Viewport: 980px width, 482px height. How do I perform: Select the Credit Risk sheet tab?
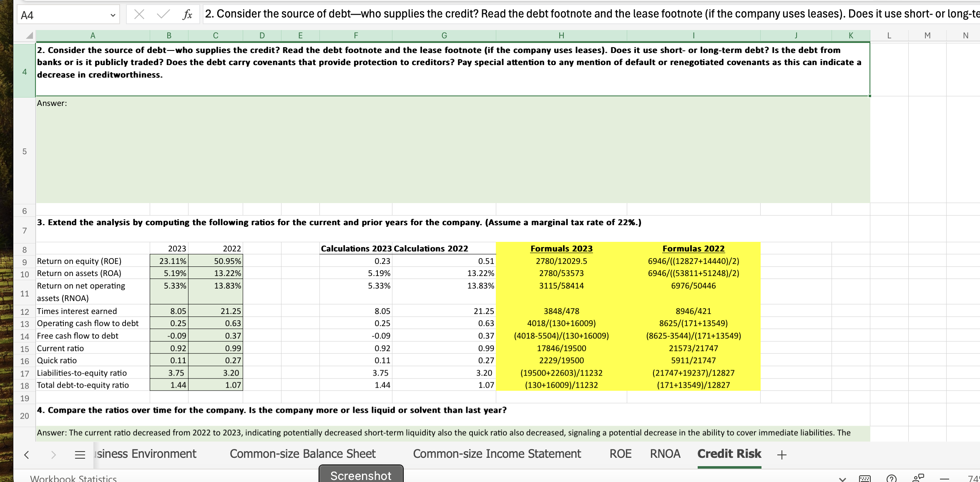tap(729, 454)
